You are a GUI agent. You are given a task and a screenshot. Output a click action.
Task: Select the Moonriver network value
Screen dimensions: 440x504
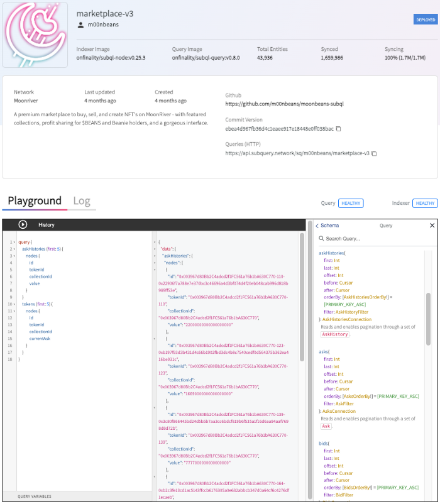(x=26, y=101)
